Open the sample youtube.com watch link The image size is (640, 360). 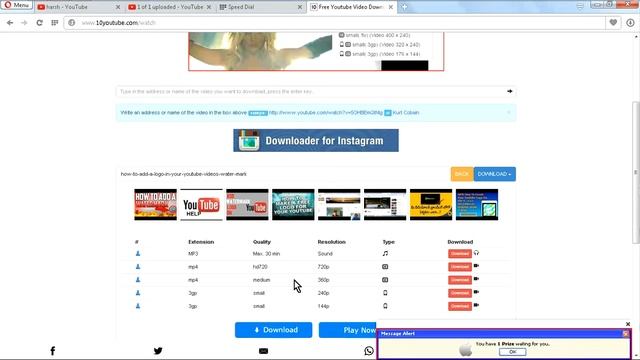pyautogui.click(x=326, y=113)
